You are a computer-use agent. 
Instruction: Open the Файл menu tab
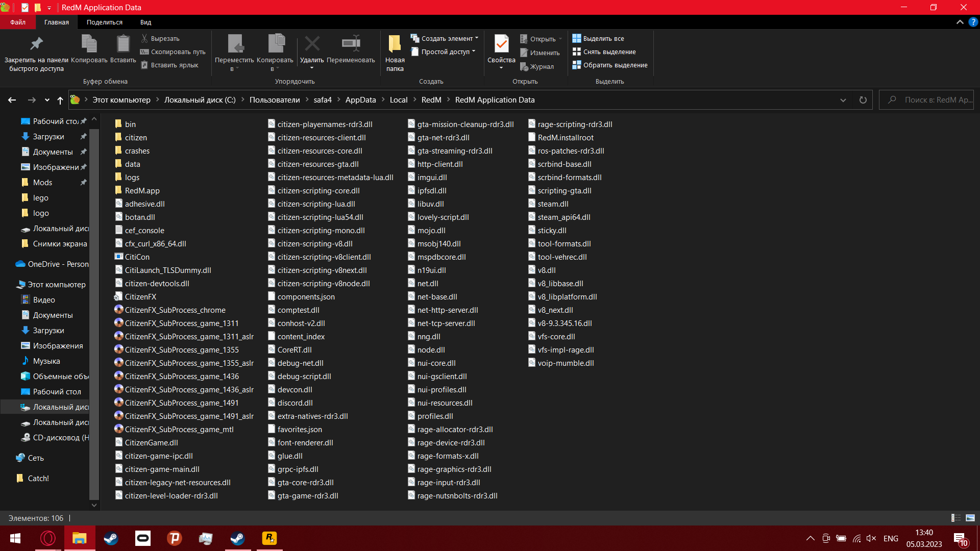coord(18,22)
